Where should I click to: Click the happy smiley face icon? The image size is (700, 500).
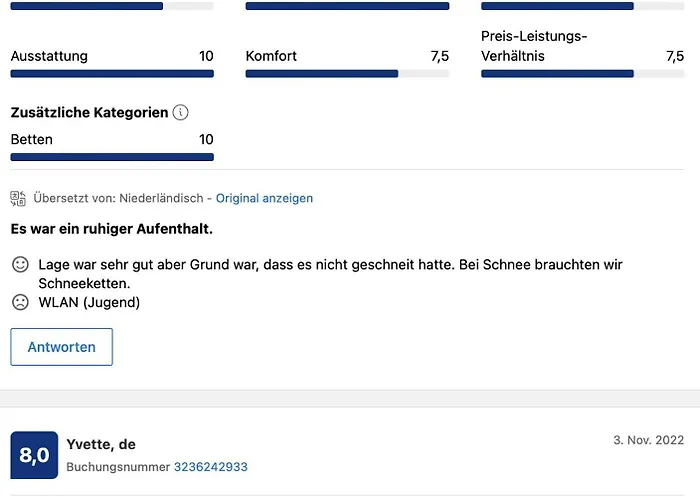(x=20, y=265)
